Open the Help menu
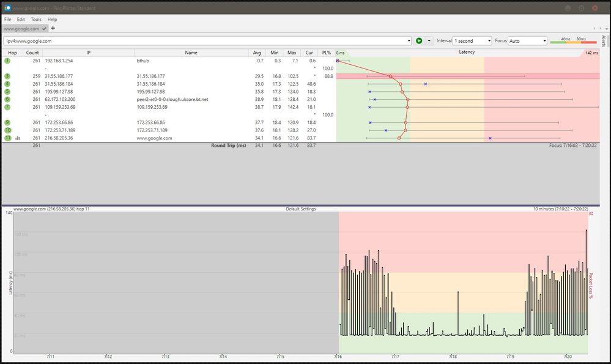 (x=52, y=20)
